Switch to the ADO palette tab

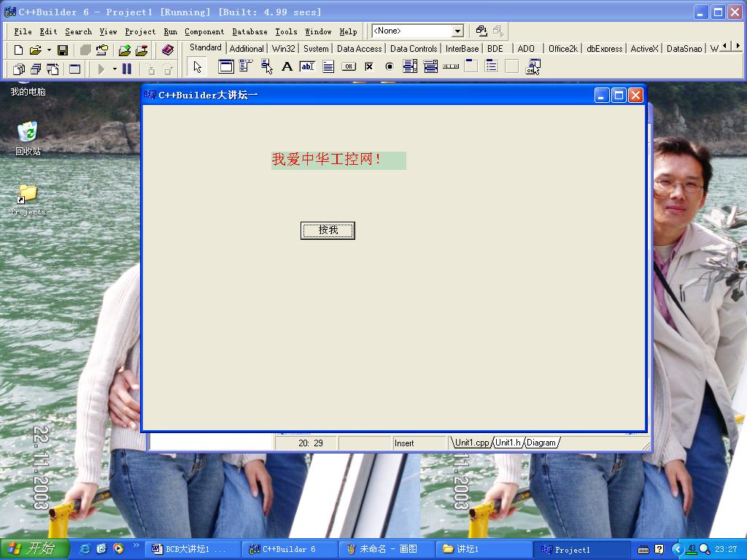point(526,49)
